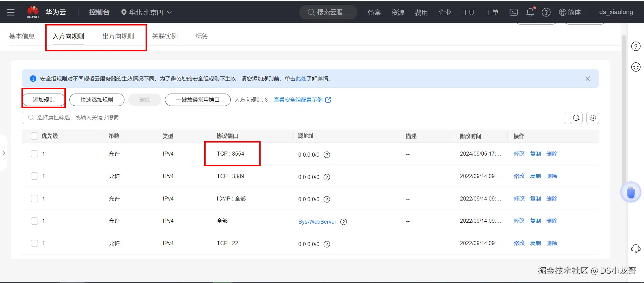This screenshot has width=644, height=283.
Task: Open the 工单 menu in top bar
Action: pos(492,12)
